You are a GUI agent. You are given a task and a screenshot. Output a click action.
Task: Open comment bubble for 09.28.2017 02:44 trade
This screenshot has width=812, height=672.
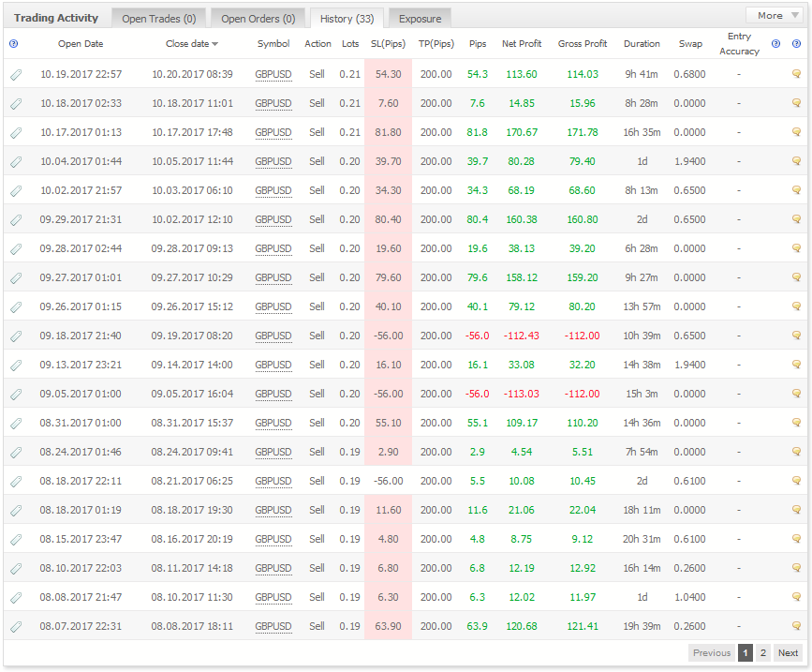(796, 248)
